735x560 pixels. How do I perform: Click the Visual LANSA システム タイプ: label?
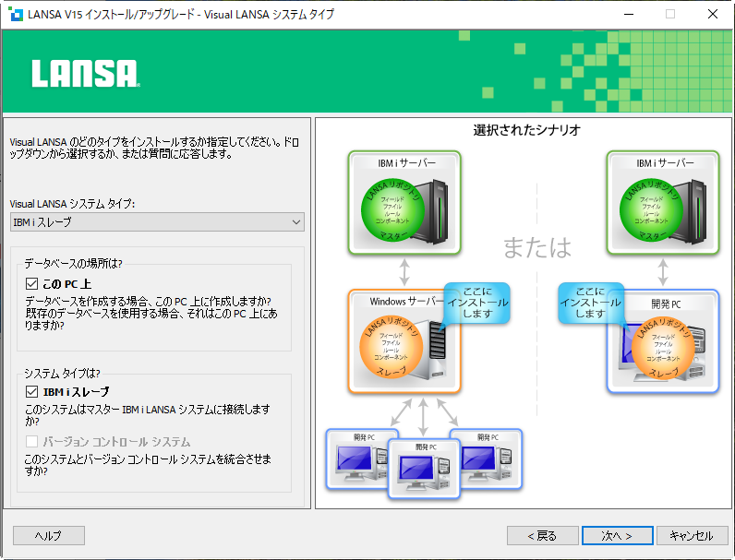[72, 204]
